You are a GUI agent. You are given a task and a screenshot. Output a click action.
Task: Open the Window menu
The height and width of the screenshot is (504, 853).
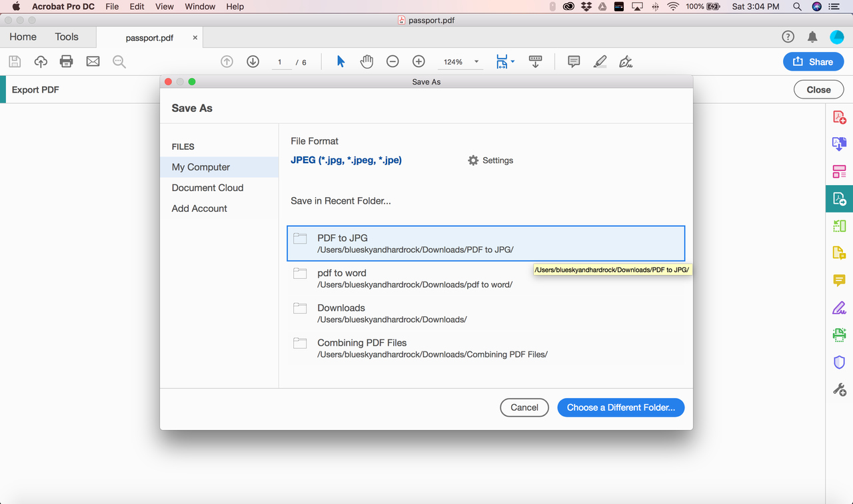(x=200, y=7)
